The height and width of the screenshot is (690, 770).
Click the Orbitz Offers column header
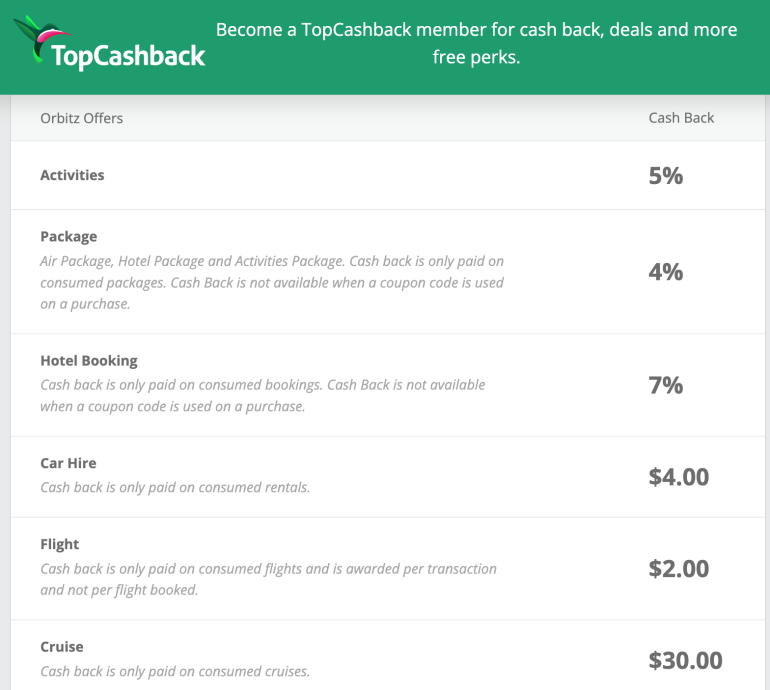[x=82, y=118]
